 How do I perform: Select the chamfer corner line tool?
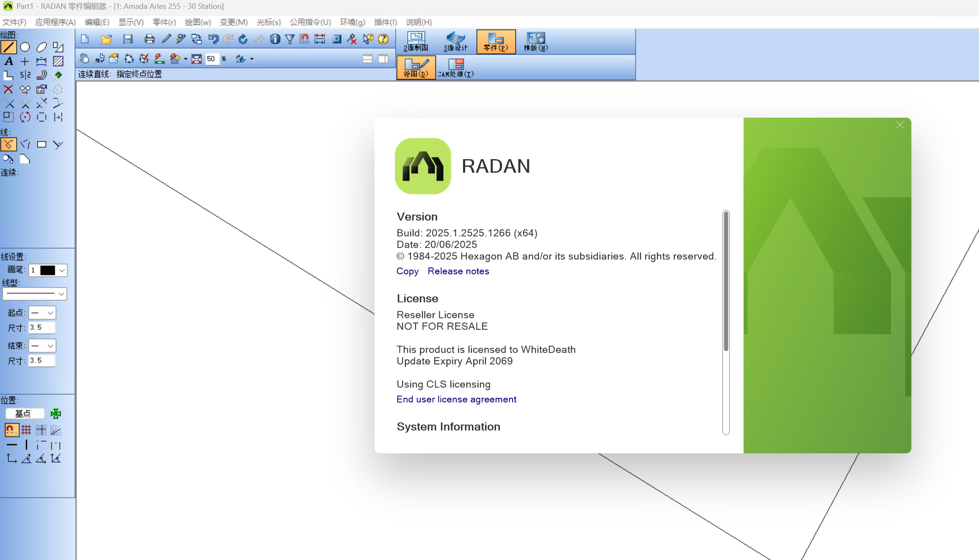pyautogui.click(x=25, y=159)
